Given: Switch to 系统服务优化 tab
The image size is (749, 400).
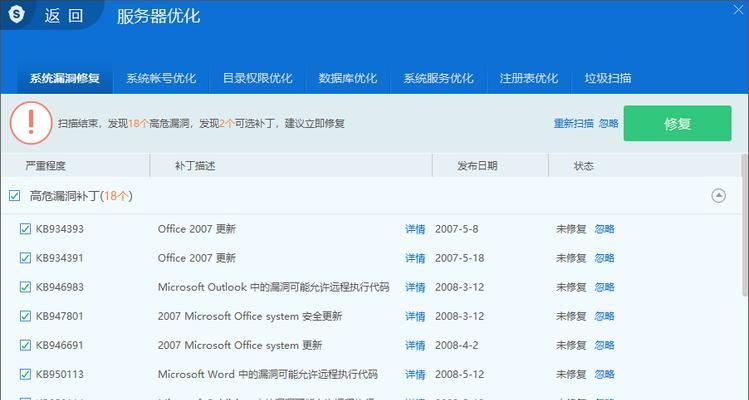Looking at the screenshot, I should pyautogui.click(x=438, y=78).
